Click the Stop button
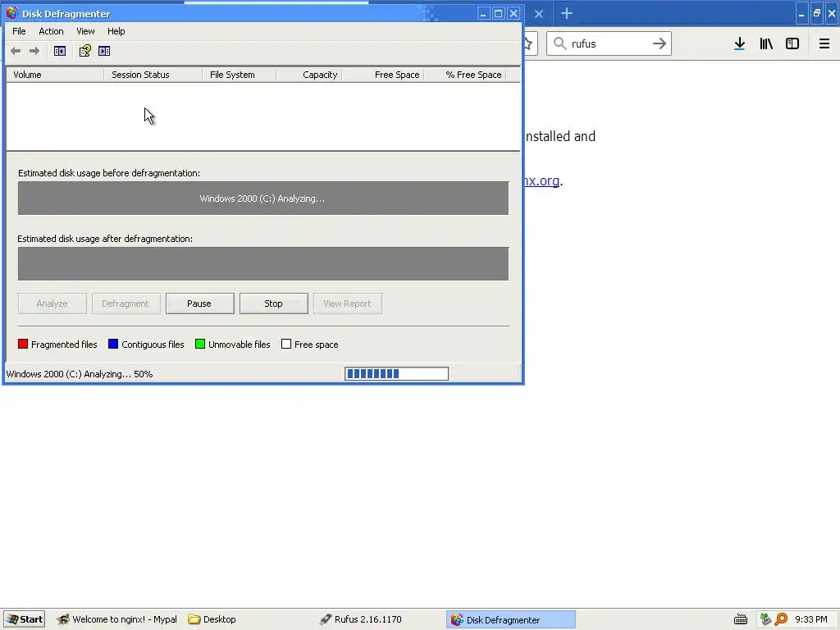840x630 pixels. [273, 304]
